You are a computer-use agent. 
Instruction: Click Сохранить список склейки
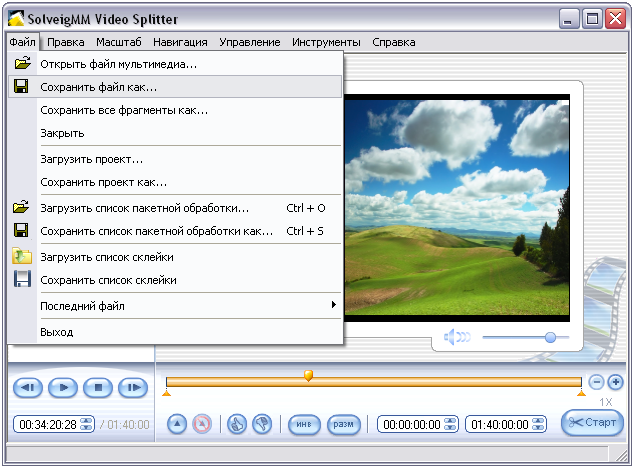pos(175,280)
